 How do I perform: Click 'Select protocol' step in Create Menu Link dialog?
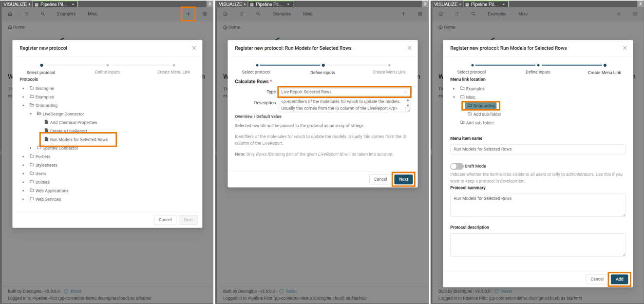(x=472, y=72)
